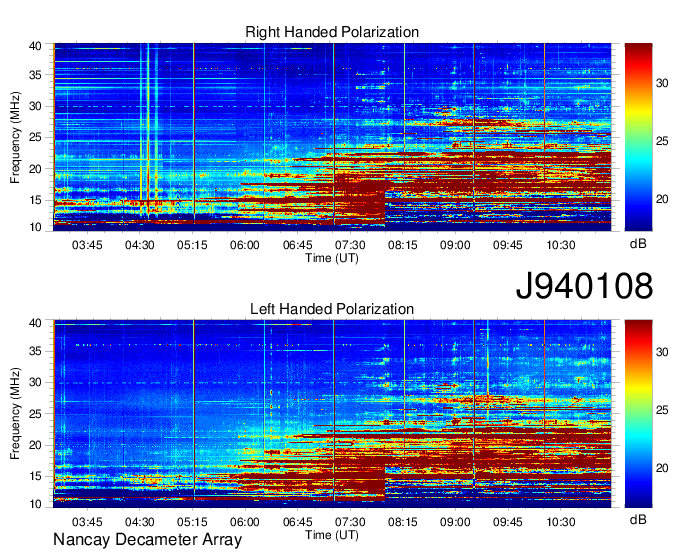Screen dimensions: 680x552
Task: Click the 09:45 time tick in right-handed plot
Action: [x=507, y=245]
